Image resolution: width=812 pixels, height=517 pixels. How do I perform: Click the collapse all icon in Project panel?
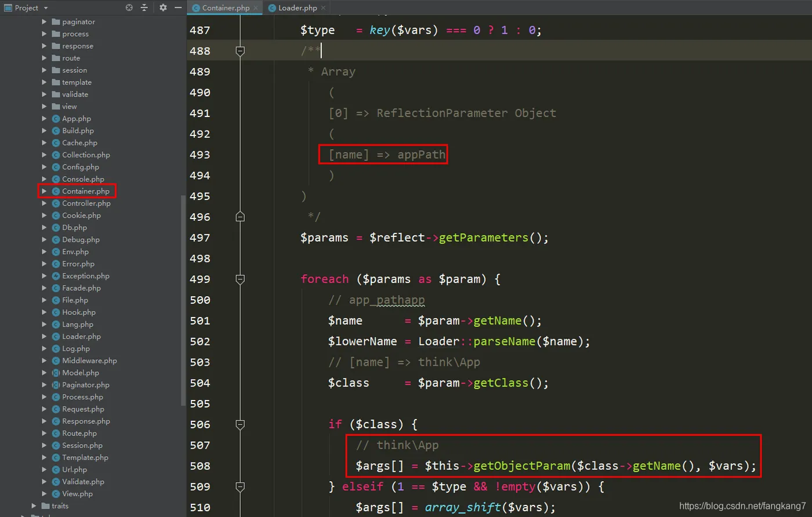coord(144,8)
